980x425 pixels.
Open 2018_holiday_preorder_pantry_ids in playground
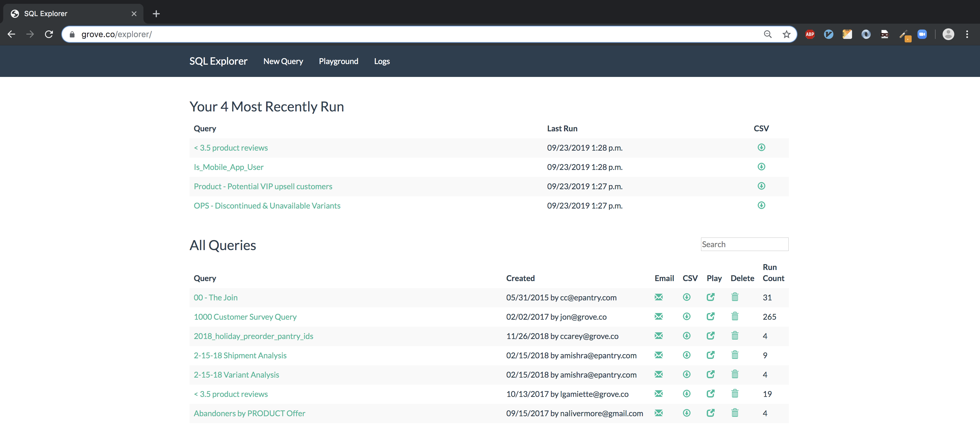(710, 336)
